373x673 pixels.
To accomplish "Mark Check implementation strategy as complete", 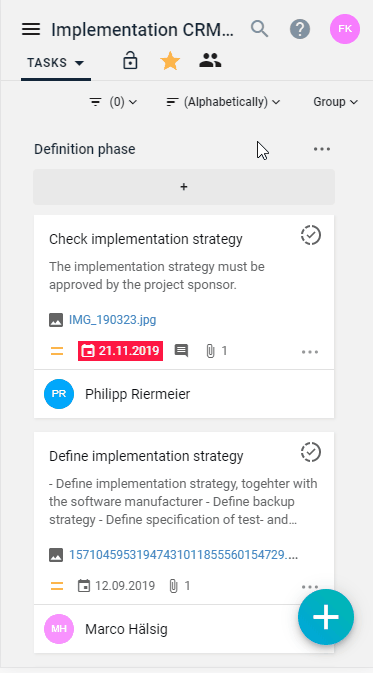I will click(311, 236).
